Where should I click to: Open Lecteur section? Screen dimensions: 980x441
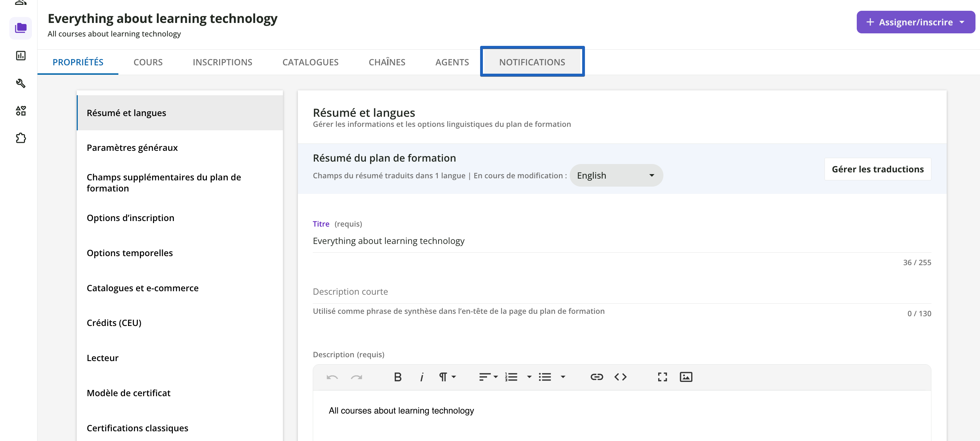click(x=180, y=358)
